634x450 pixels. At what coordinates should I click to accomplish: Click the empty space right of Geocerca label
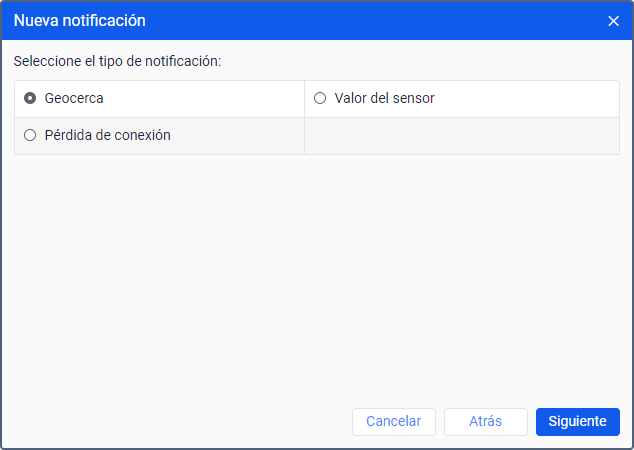(x=200, y=99)
